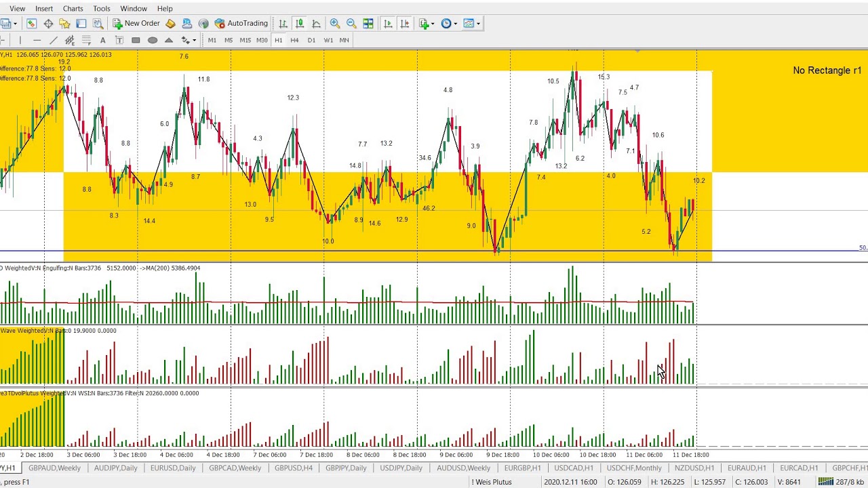Switch to EURAUD,H1 chart tab
Viewport: 868px width, 488px height.
[x=747, y=468]
